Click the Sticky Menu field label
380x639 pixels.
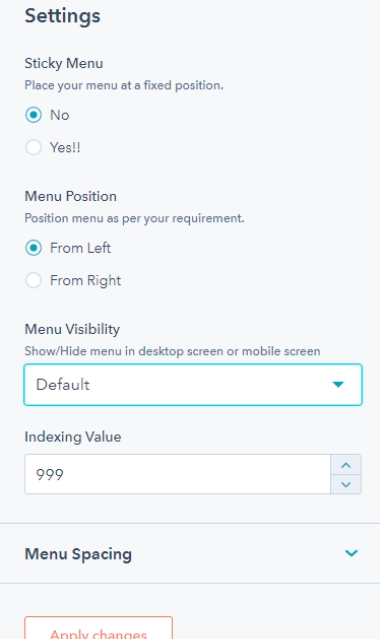coord(64,63)
